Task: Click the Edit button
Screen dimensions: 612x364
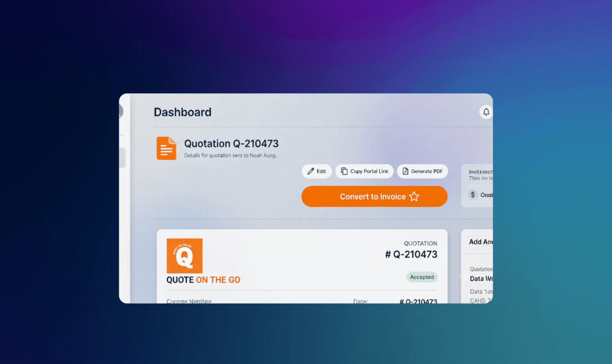Action: 317,171
